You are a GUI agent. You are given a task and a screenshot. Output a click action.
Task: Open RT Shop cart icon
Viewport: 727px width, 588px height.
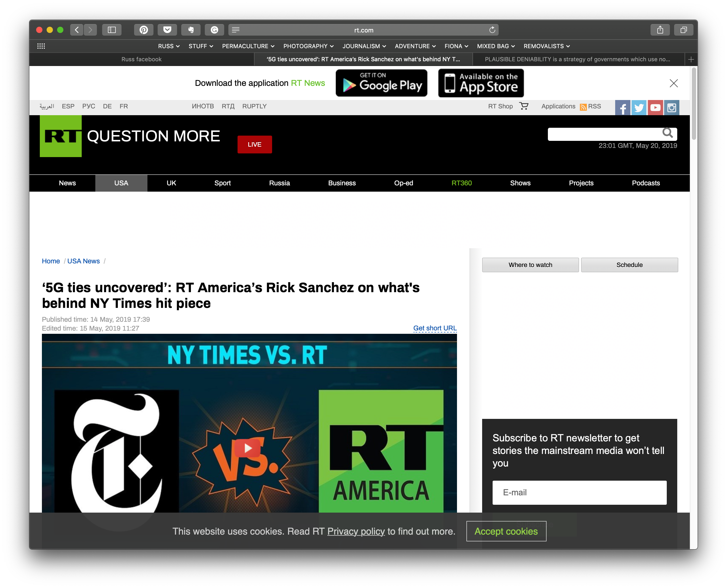[x=524, y=106]
